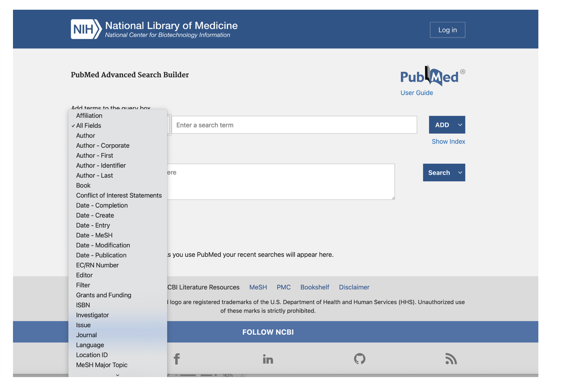The width and height of the screenshot is (563, 392).
Task: Choose Journal in the field dropdown
Action: pyautogui.click(x=86, y=335)
